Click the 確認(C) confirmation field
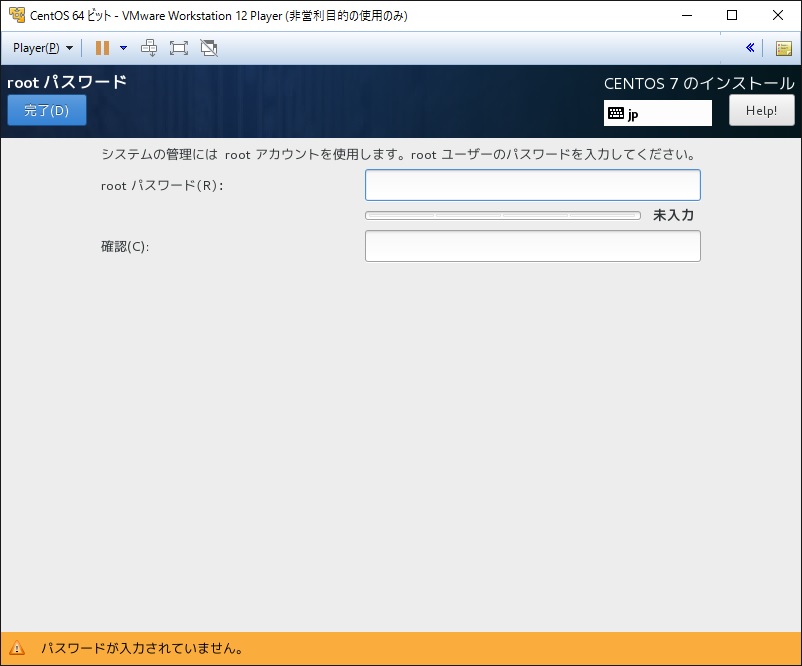Screen dimensions: 802x666 [x=533, y=247]
